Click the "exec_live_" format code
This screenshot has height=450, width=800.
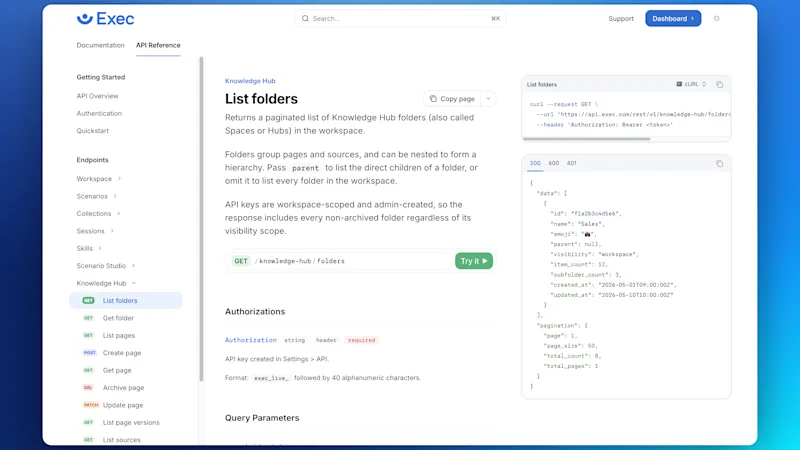271,378
